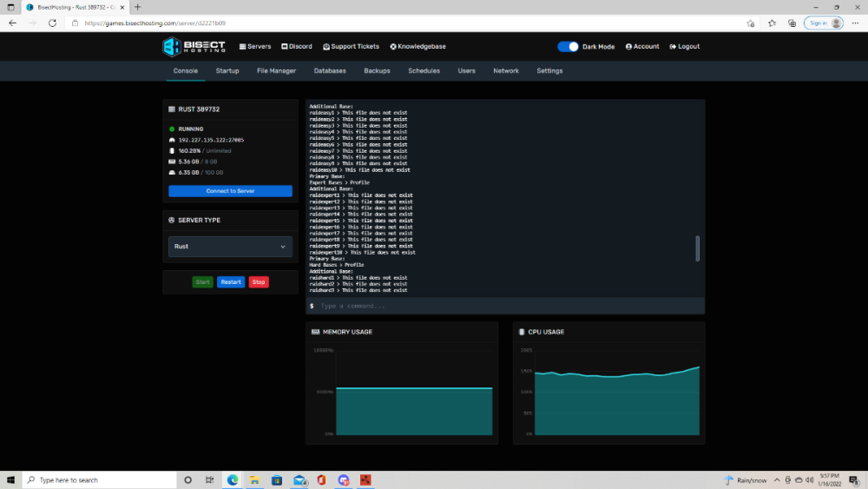The height and width of the screenshot is (489, 868).
Task: Click the browser Refresh icon
Action: coord(53,23)
